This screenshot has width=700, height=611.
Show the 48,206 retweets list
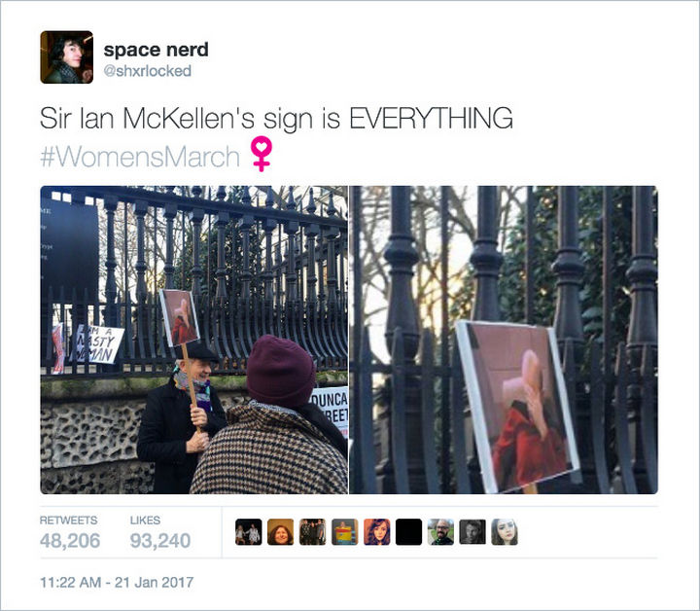coord(70,533)
